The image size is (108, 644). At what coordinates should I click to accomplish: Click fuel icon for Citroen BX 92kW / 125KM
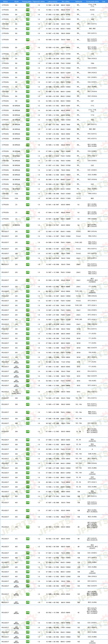click(28, 59)
